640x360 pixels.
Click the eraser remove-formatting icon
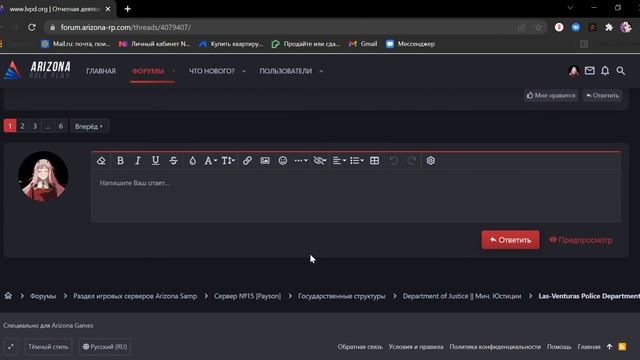(101, 161)
